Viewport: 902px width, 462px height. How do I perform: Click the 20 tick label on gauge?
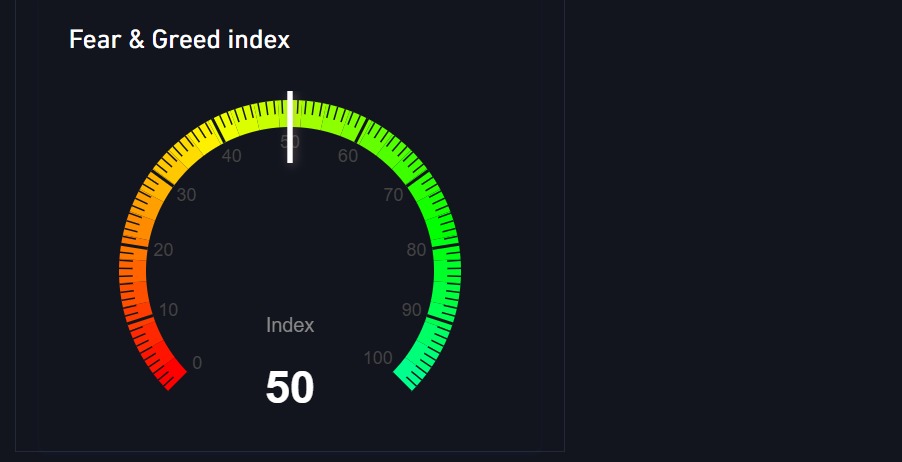(x=163, y=250)
